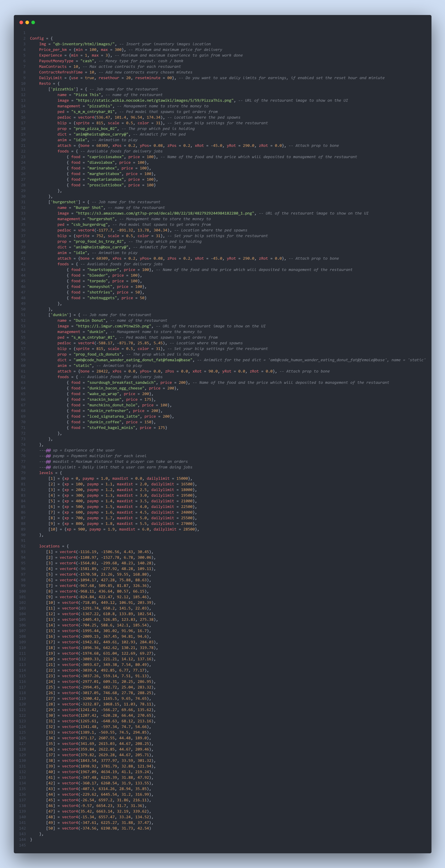Screen dimensions: 445x868
Task: Click line number 144 in the gutter
Action: point(22,840)
